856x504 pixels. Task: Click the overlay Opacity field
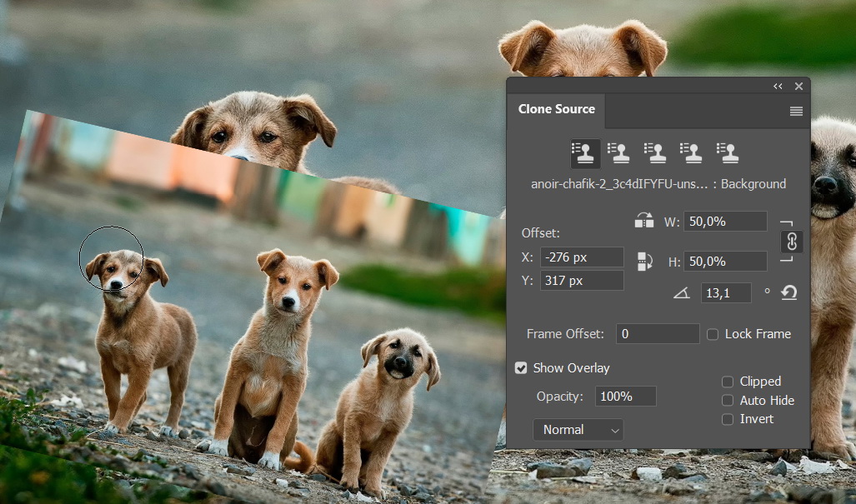pos(625,397)
